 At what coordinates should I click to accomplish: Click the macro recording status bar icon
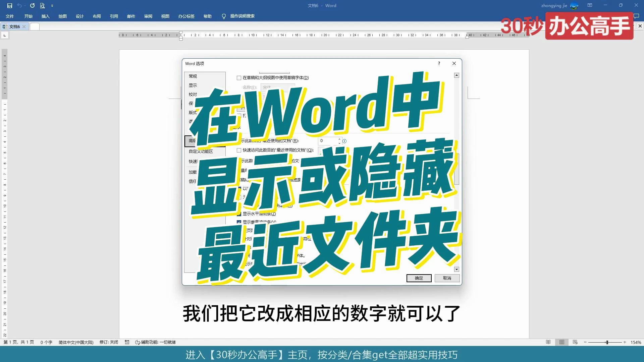[127, 342]
